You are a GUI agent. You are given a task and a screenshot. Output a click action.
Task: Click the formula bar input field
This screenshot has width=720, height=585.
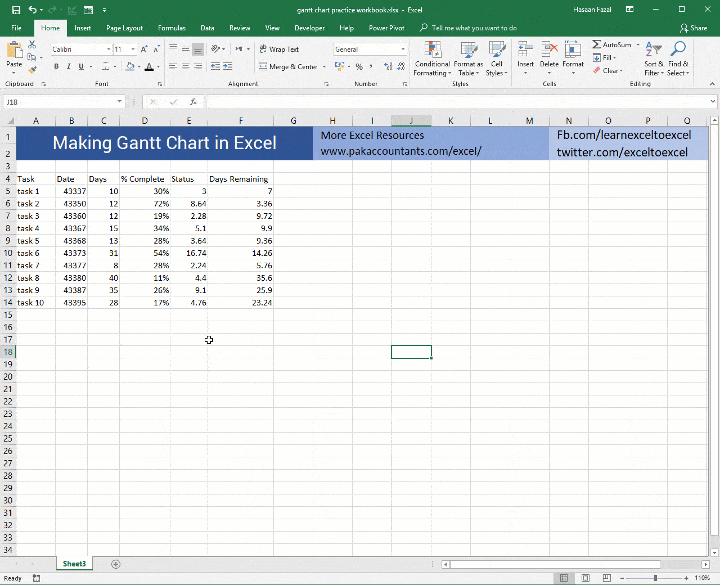(457, 101)
